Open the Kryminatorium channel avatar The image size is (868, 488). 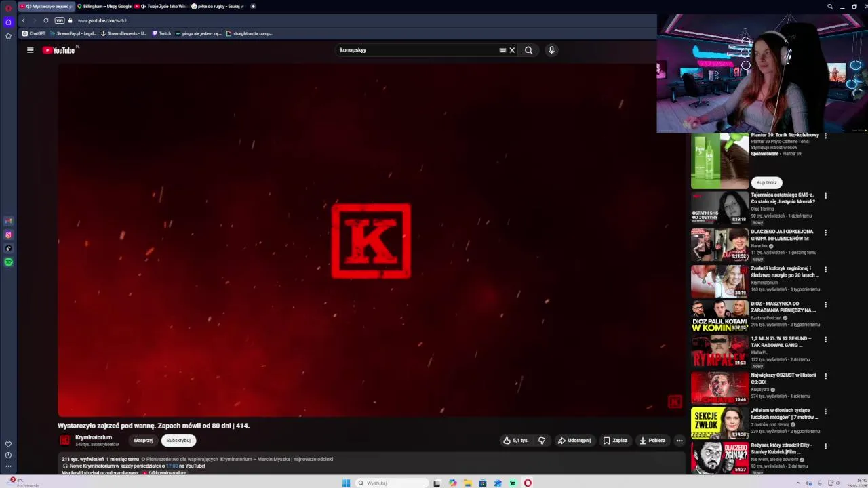click(x=65, y=441)
